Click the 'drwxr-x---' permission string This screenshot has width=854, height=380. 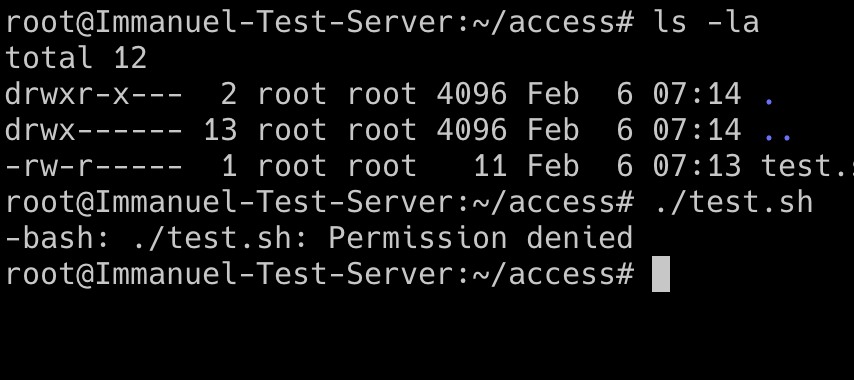coord(94,94)
